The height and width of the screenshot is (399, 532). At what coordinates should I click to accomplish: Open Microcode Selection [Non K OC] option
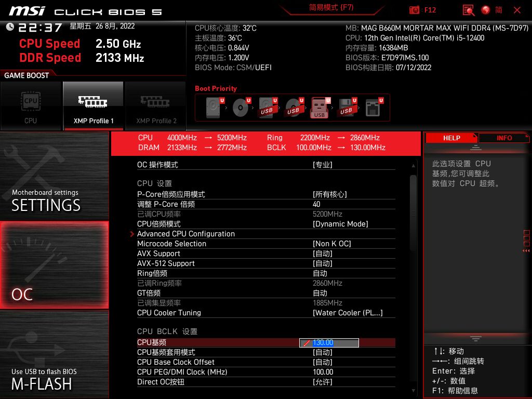click(x=266, y=244)
